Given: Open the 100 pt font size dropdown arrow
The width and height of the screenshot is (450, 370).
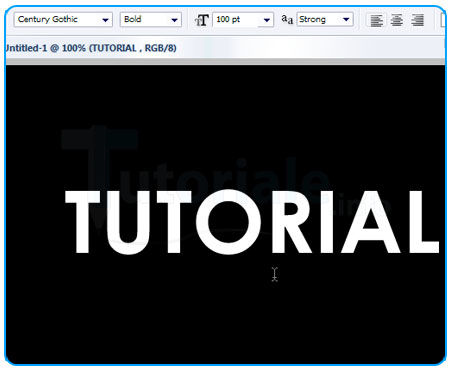Looking at the screenshot, I should (267, 20).
